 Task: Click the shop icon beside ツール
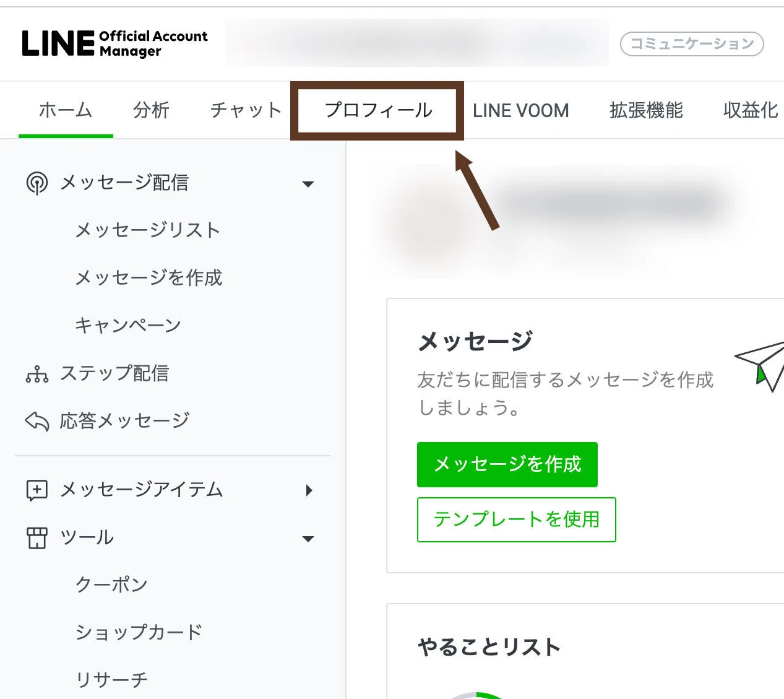tap(37, 538)
